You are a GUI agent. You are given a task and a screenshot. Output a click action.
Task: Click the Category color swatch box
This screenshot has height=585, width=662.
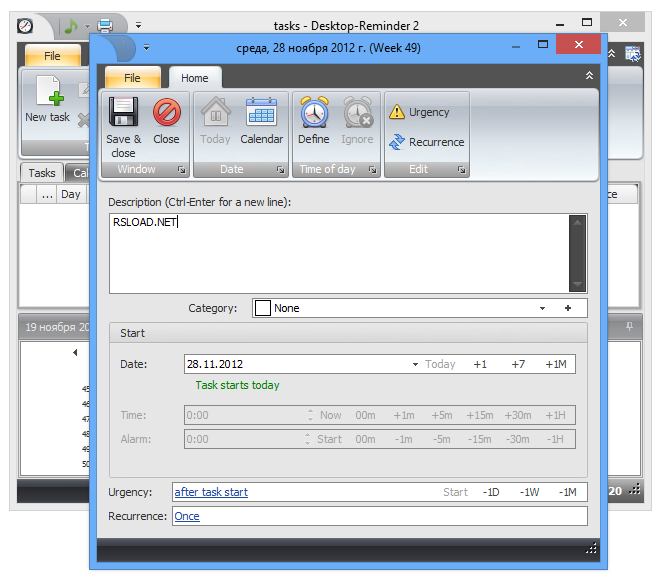point(263,308)
